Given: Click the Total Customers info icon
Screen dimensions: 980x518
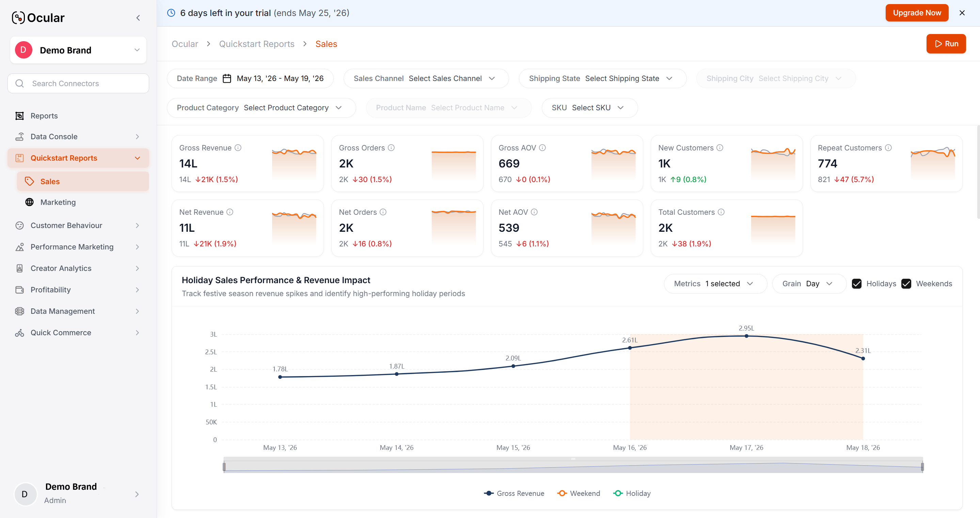Looking at the screenshot, I should 721,212.
